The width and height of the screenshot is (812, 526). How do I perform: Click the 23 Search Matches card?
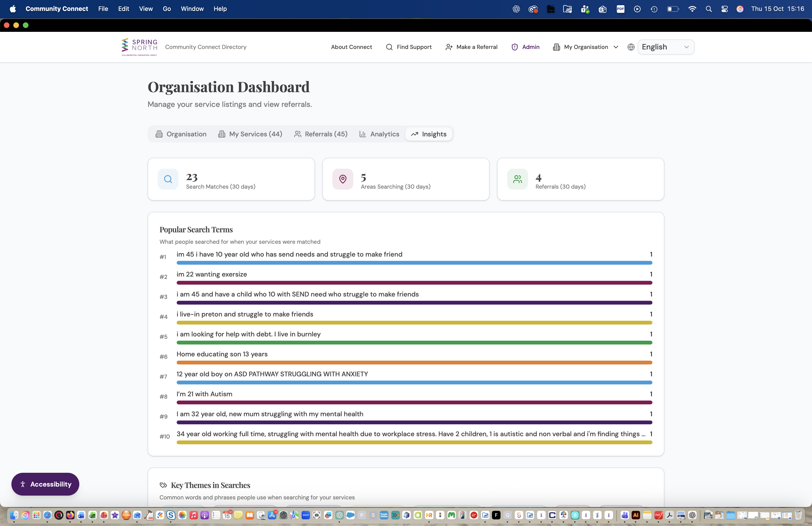(231, 179)
